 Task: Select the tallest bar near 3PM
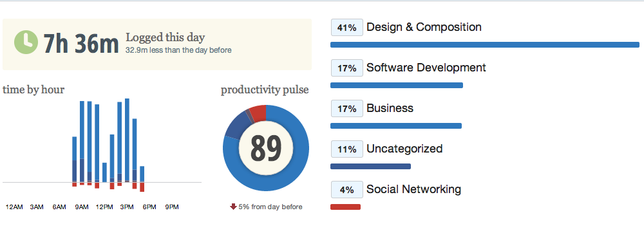(128, 140)
